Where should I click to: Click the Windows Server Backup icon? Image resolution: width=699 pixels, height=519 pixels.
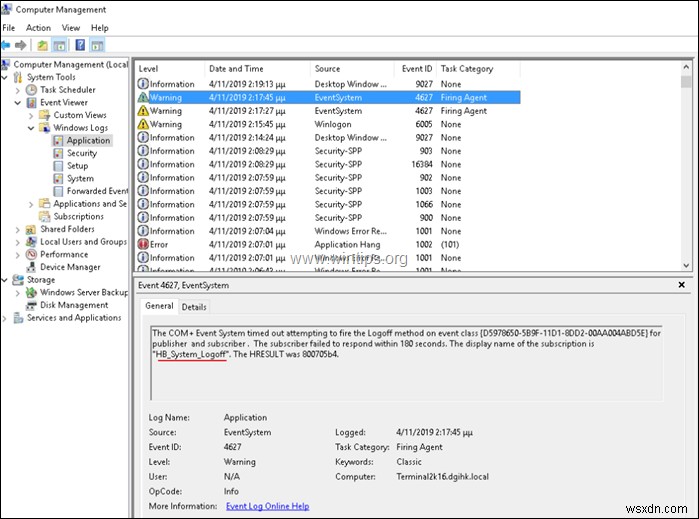tap(31, 292)
